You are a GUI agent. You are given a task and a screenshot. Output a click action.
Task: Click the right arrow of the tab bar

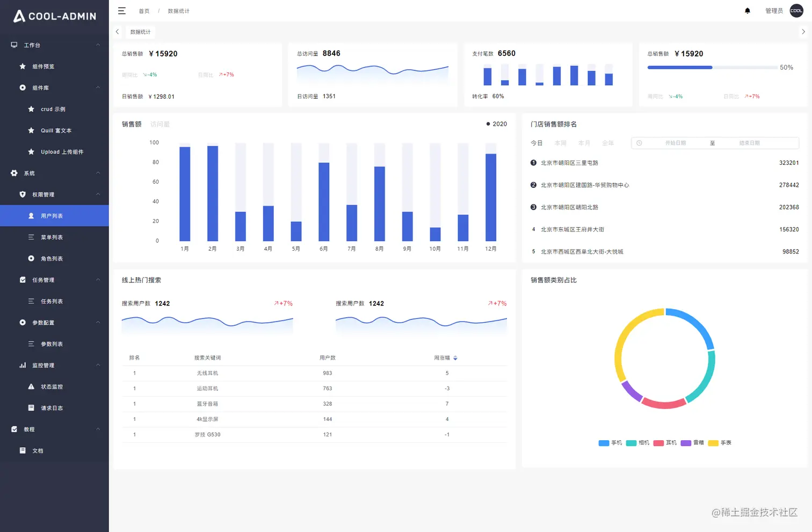coord(803,32)
